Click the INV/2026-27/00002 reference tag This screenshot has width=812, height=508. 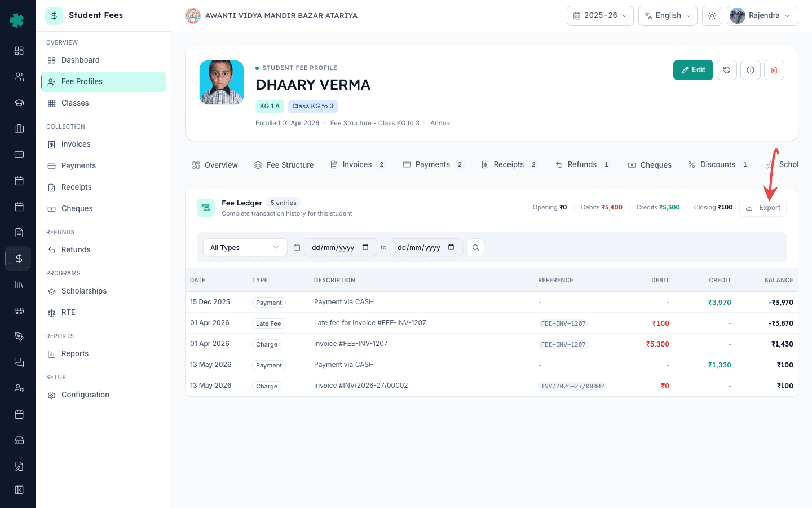(x=572, y=386)
